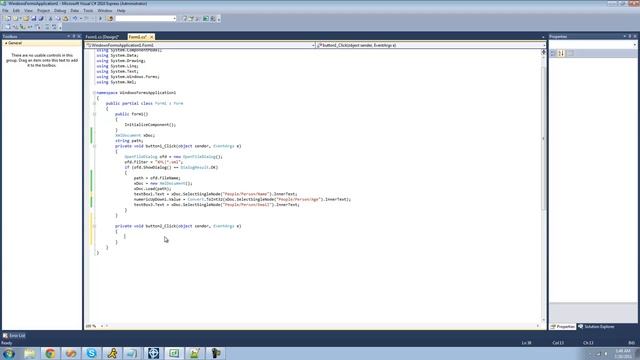Click the Save toolbar icon
640x360 pixels.
[x=33, y=18]
